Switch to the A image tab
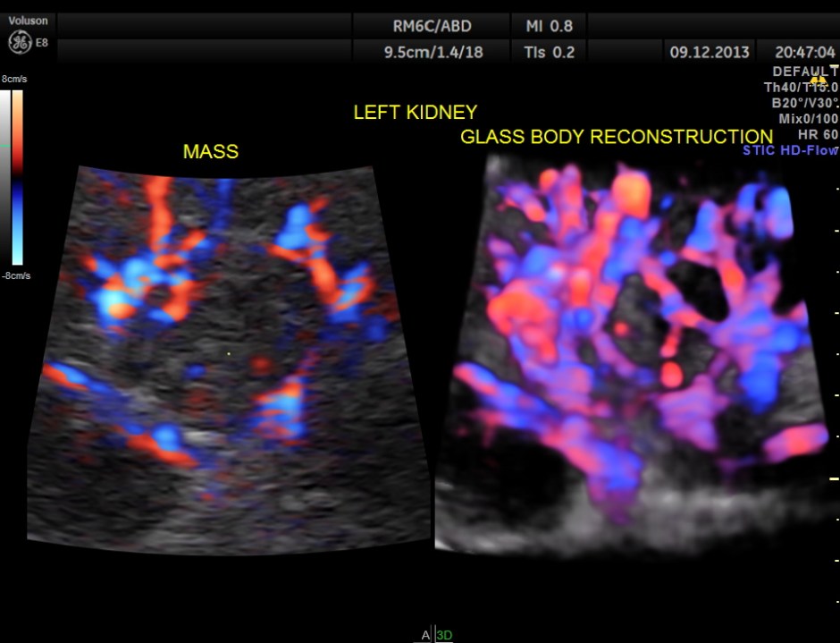Viewport: 840px width, 643px height. pyautogui.click(x=426, y=632)
